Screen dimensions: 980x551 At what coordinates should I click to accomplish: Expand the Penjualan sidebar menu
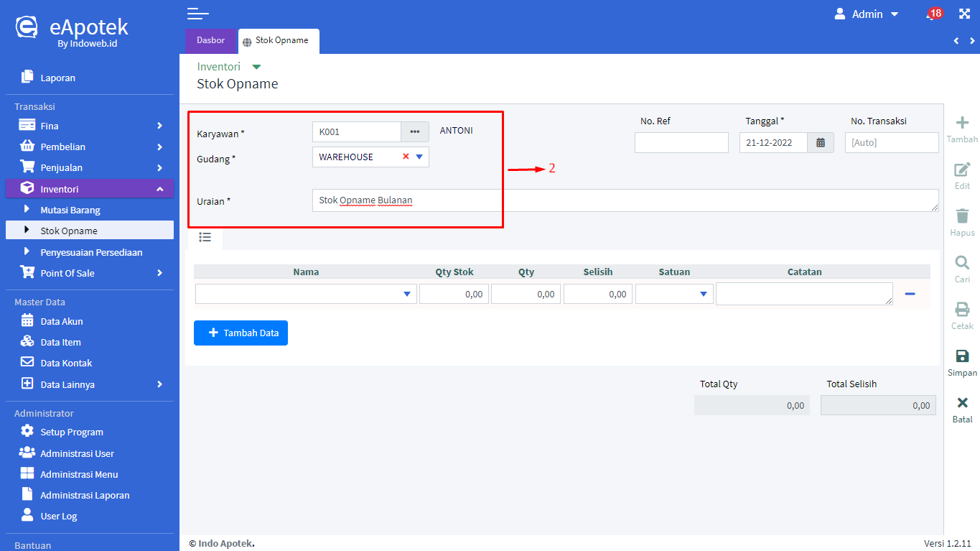pyautogui.click(x=90, y=167)
